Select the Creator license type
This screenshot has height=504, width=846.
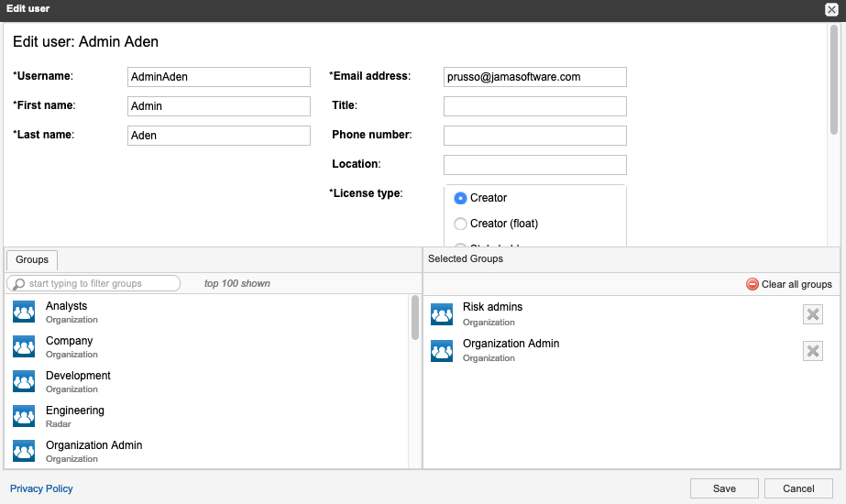[x=460, y=198]
